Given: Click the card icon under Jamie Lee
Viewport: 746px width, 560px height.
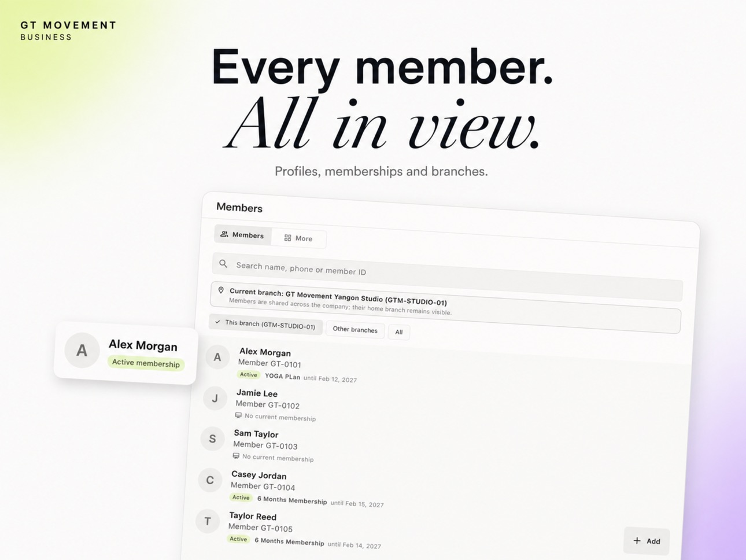Looking at the screenshot, I should click(x=238, y=415).
